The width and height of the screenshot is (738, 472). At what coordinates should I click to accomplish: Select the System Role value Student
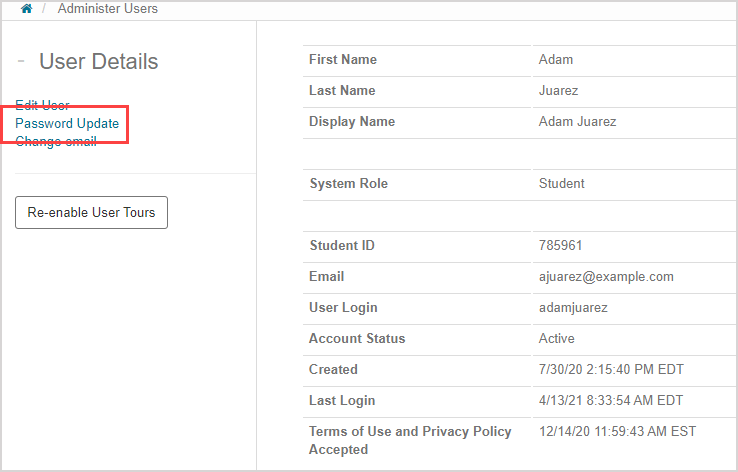click(562, 184)
